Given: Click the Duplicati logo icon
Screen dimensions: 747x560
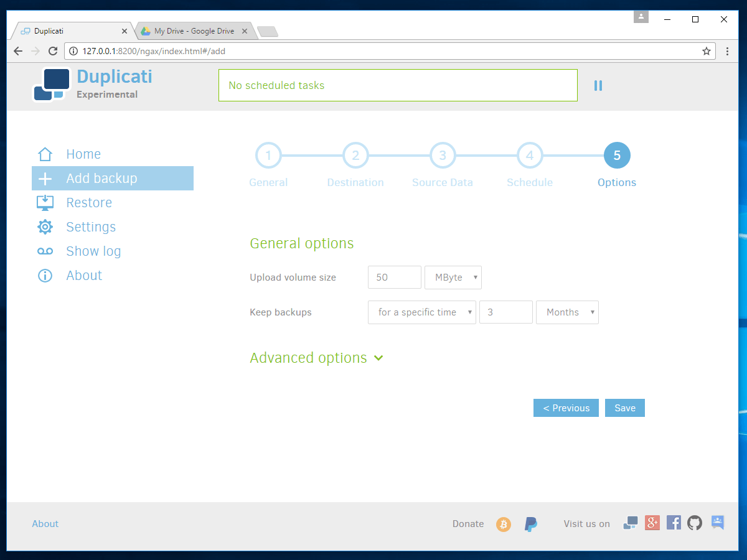Looking at the screenshot, I should (50, 85).
